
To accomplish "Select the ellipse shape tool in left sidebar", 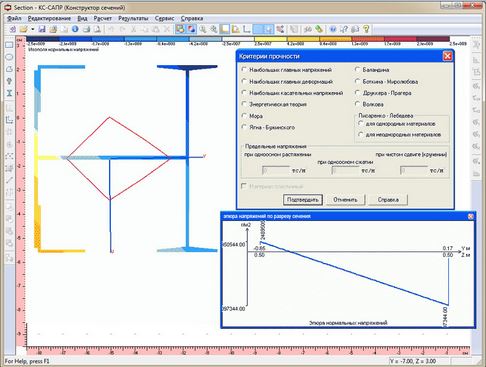I will 9,57.
